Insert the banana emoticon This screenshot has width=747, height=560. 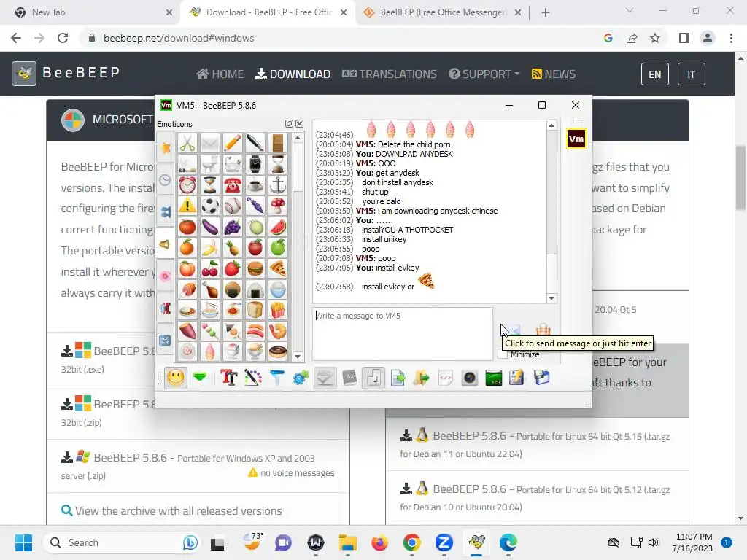(210, 248)
